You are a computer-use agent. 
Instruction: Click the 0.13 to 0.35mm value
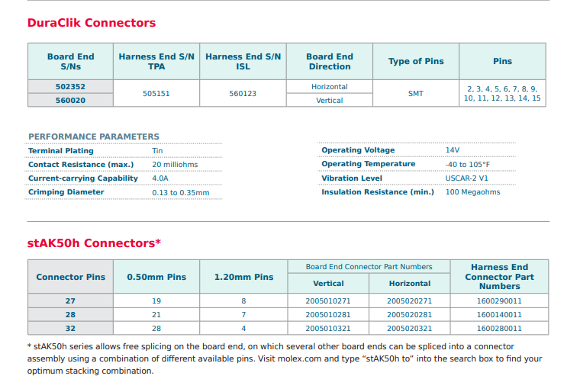[181, 192]
